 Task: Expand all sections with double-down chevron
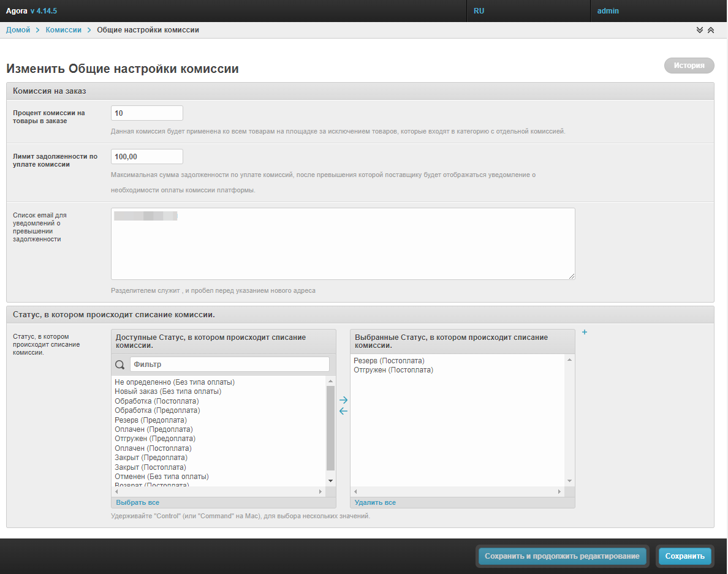pyautogui.click(x=700, y=30)
